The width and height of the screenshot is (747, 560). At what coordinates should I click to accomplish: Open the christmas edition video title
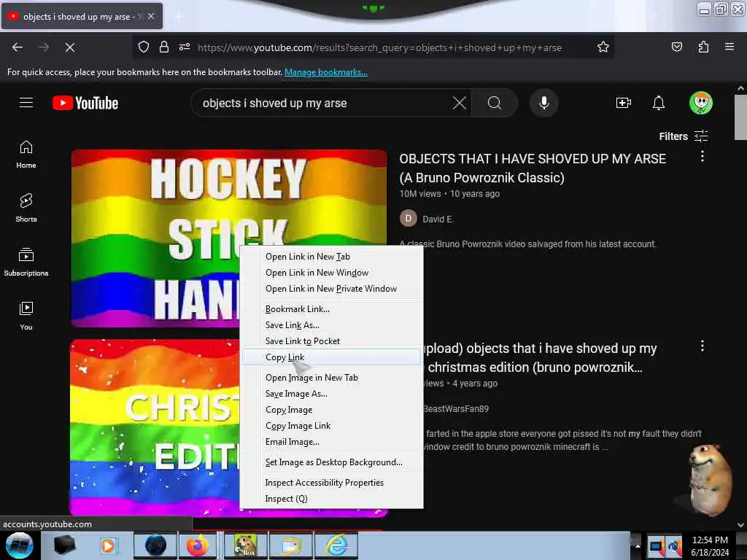(541, 357)
